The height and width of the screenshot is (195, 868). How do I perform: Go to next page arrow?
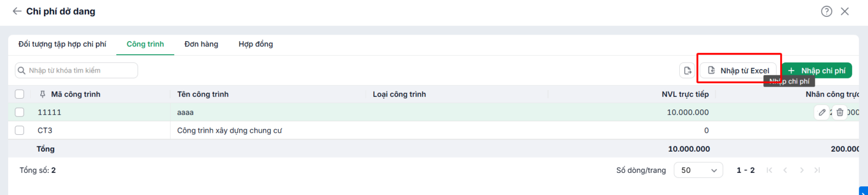click(x=801, y=170)
